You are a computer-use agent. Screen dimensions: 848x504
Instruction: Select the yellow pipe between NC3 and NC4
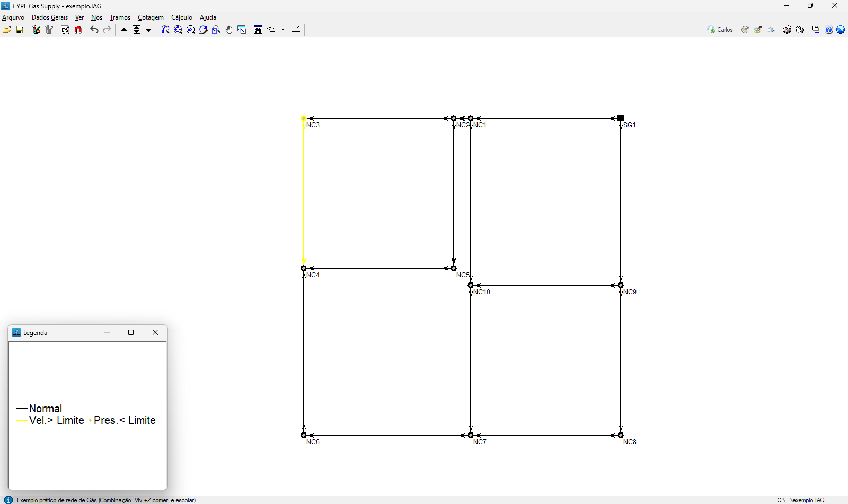[x=304, y=193]
